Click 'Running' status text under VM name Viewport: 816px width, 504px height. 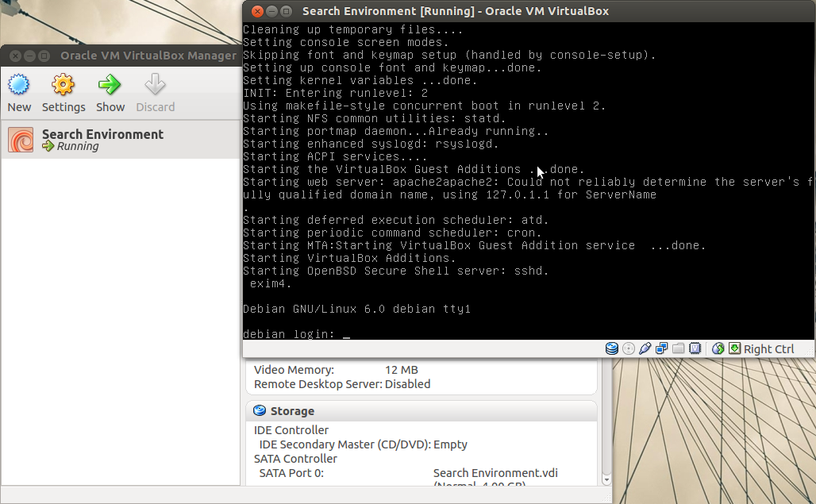[78, 147]
